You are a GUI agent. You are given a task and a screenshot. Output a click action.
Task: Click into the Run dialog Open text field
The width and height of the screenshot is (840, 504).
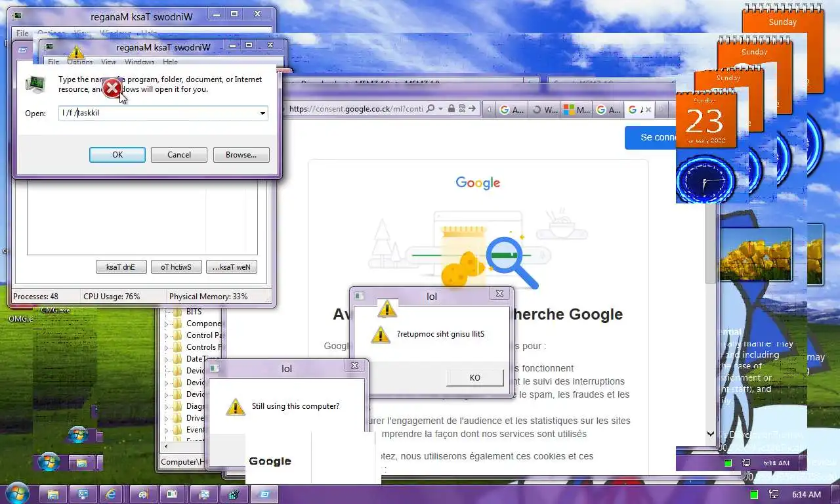[157, 113]
